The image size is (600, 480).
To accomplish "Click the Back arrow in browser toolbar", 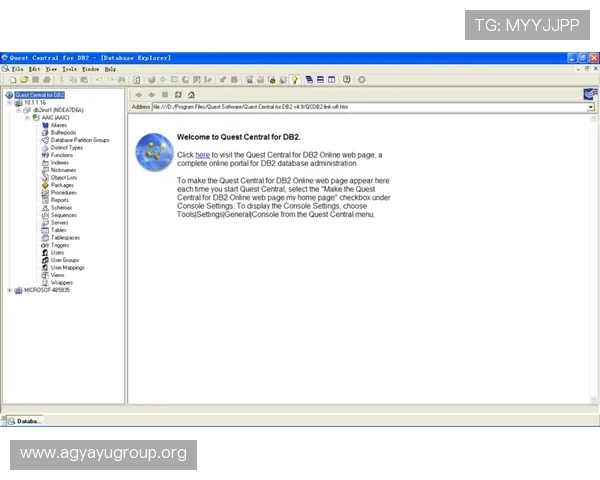I will pos(138,95).
